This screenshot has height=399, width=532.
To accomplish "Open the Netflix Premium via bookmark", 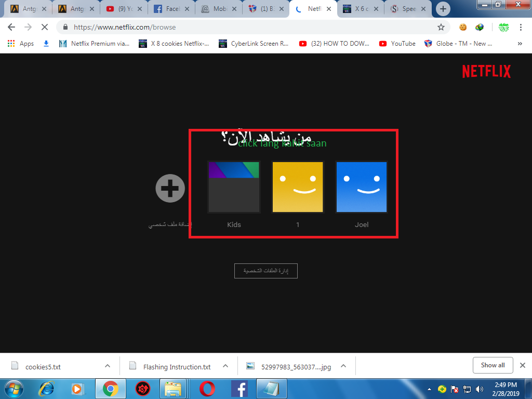I will click(x=94, y=44).
